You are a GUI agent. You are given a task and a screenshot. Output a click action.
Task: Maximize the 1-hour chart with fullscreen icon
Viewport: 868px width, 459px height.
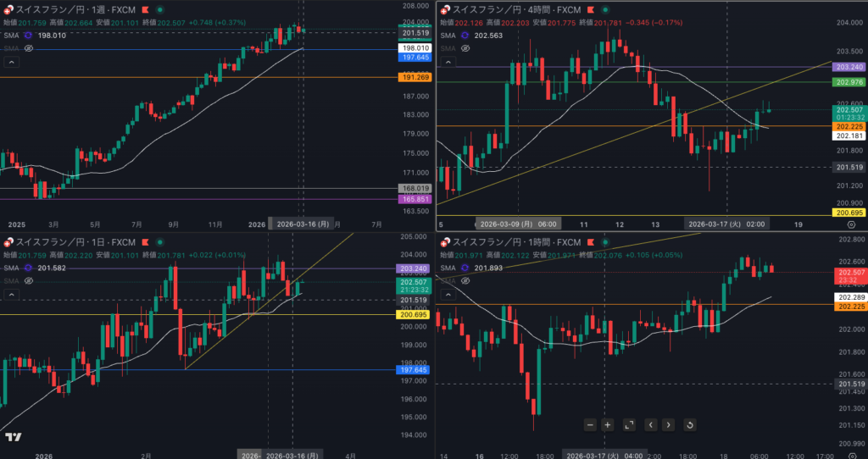[629, 424]
